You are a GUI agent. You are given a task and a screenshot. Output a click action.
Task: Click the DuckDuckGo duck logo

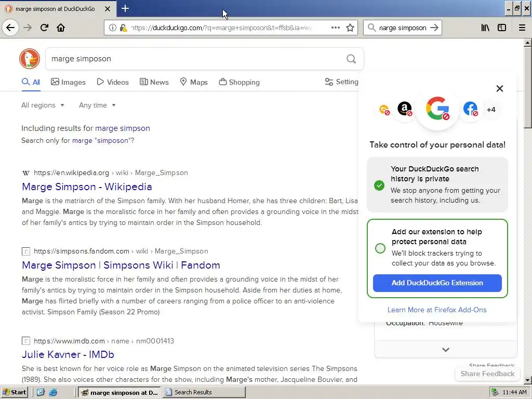coord(30,59)
